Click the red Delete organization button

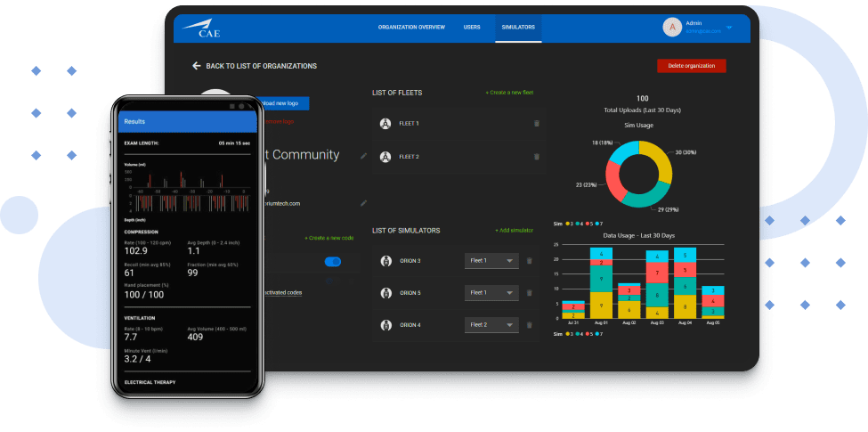point(692,66)
